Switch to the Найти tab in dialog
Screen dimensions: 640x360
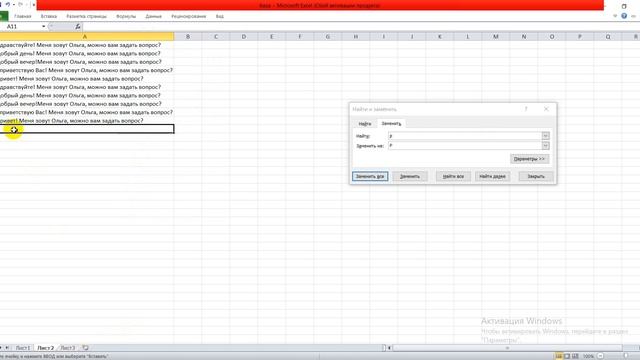tap(364, 124)
